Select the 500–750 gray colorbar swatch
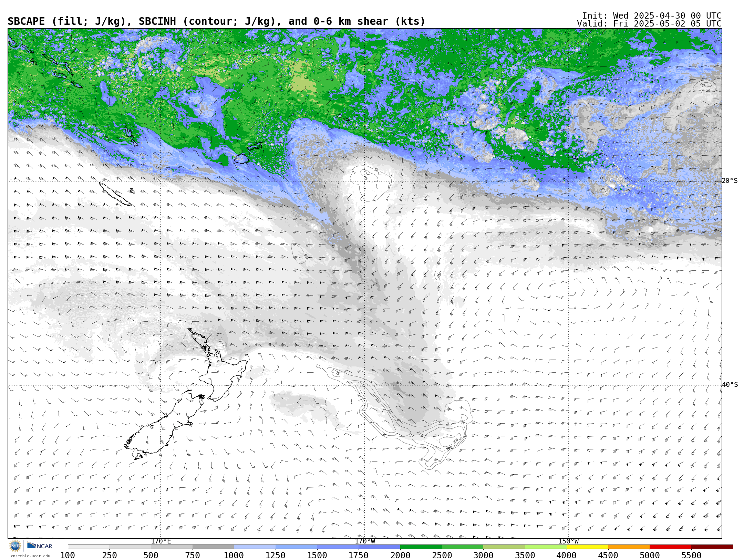Image resolution: width=744 pixels, height=560 pixels. pos(172,547)
